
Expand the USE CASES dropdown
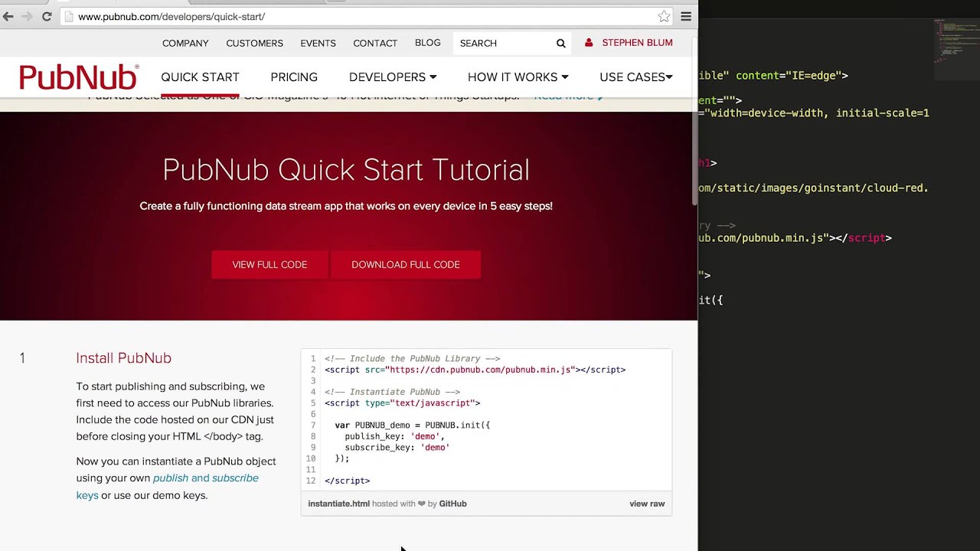click(x=636, y=77)
